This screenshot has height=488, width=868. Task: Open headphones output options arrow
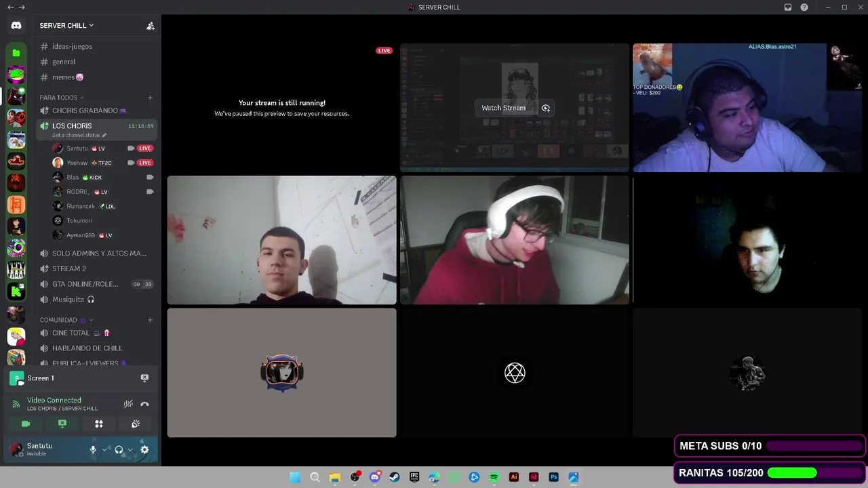click(130, 449)
